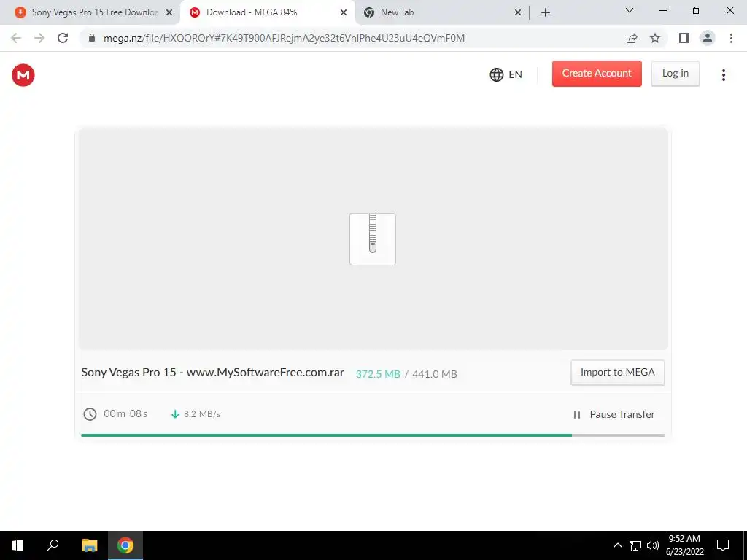Screen dimensions: 747x560
Task: Click the rar archive file icon
Action: point(373,239)
